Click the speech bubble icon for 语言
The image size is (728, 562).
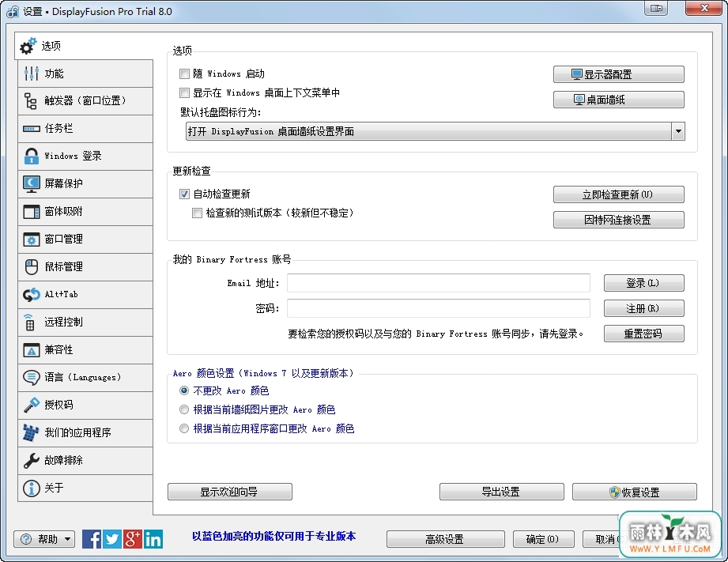point(31,377)
